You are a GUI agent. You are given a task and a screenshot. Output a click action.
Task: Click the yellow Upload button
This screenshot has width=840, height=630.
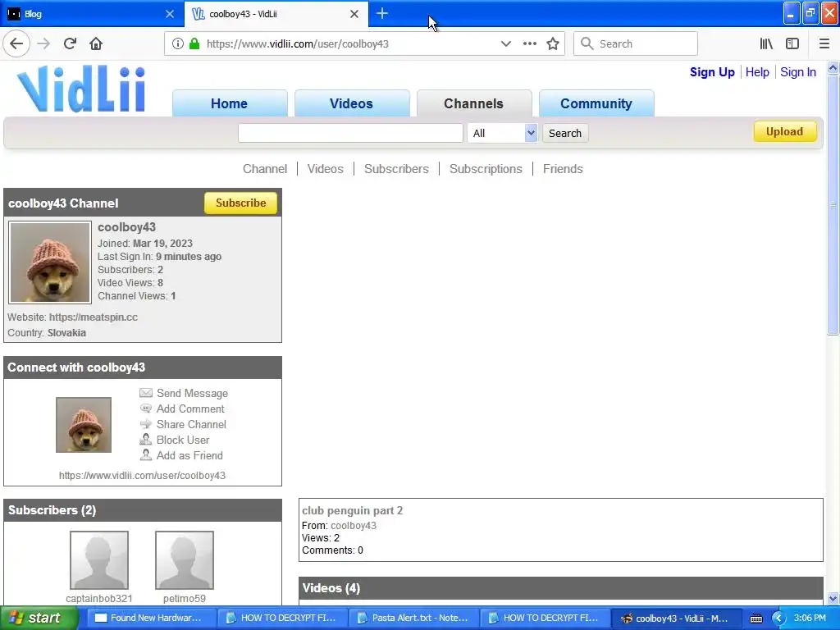coord(785,132)
